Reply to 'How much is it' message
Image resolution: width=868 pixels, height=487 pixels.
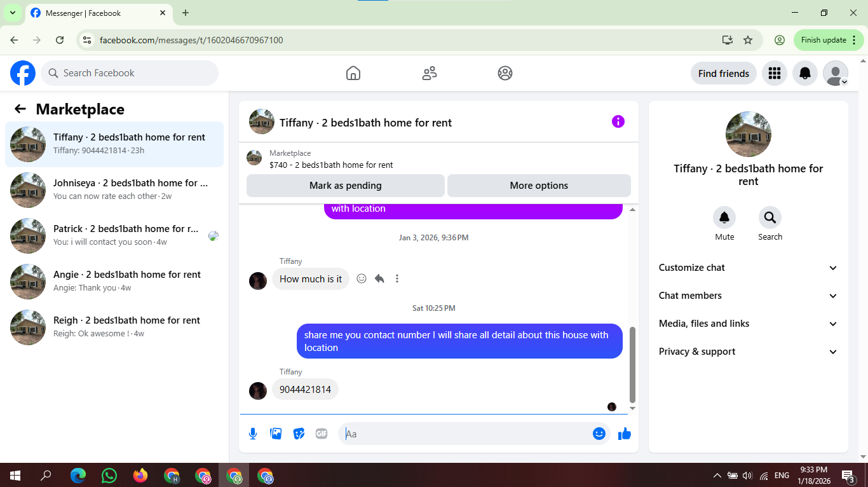[x=379, y=278]
